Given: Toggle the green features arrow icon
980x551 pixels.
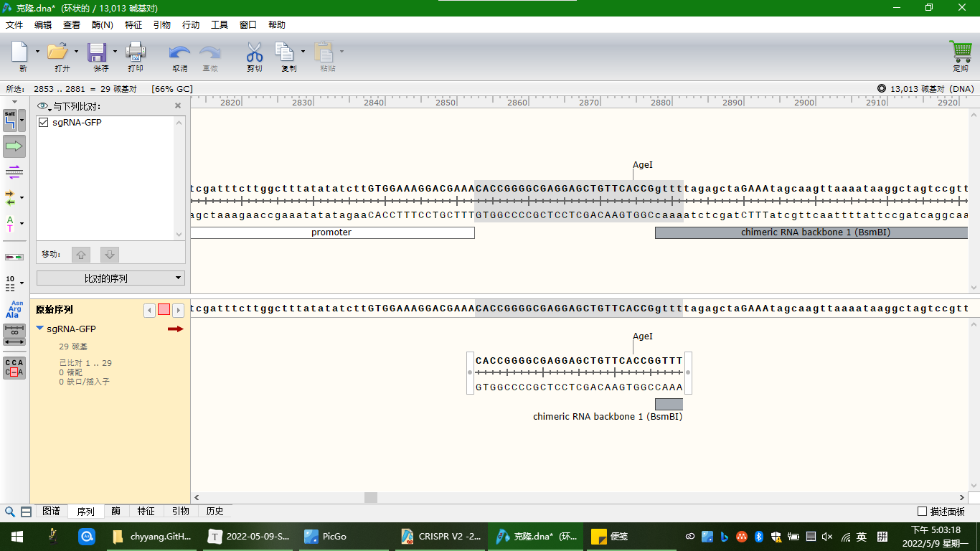Looking at the screenshot, I should [x=14, y=146].
